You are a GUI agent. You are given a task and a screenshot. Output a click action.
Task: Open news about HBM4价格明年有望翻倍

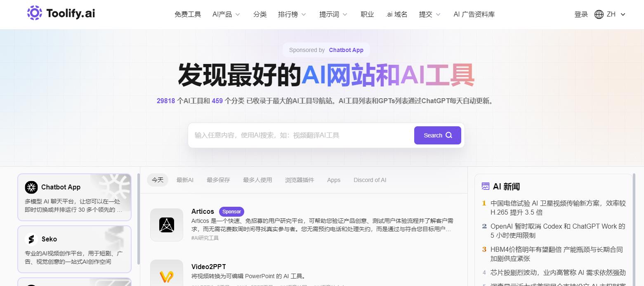coord(557,254)
